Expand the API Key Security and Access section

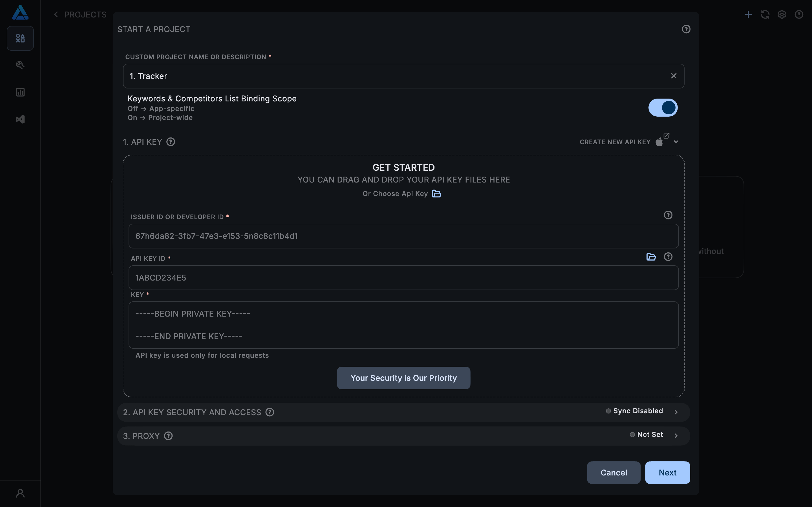pyautogui.click(x=676, y=412)
